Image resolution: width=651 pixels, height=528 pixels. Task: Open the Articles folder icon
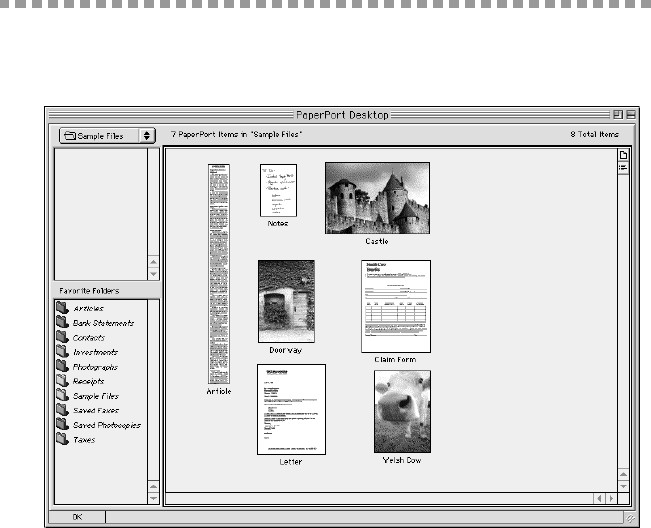click(x=63, y=308)
